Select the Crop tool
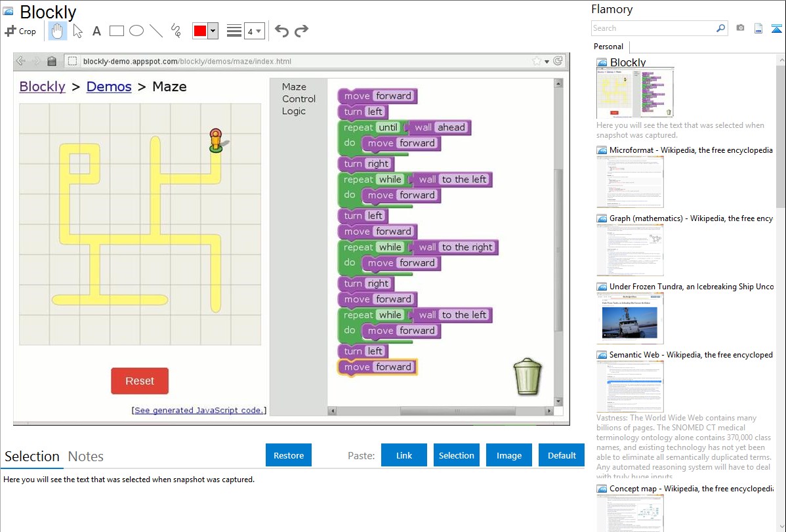This screenshot has width=786, height=532. tap(20, 31)
